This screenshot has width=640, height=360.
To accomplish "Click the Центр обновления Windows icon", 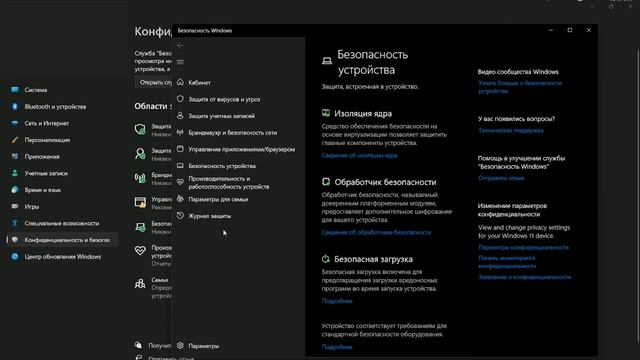I will [15, 256].
